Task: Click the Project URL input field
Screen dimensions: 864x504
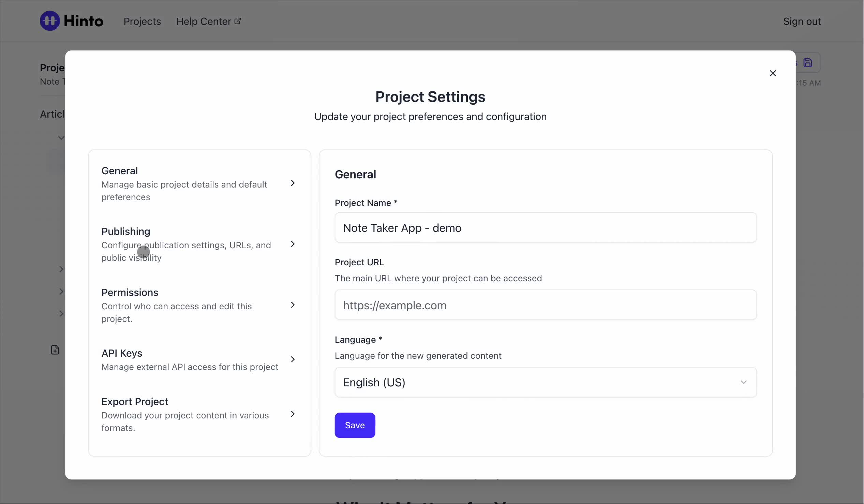Action: click(545, 305)
